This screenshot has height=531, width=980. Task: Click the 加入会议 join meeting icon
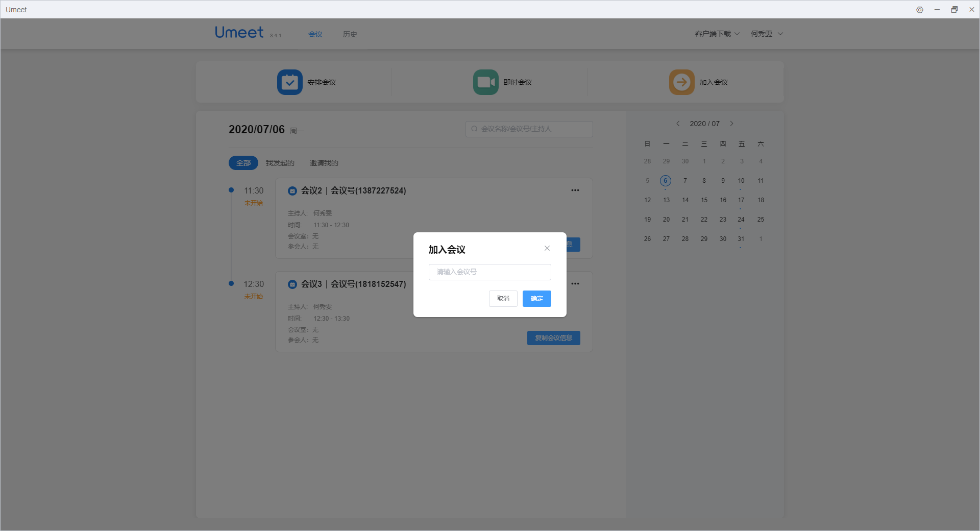pos(681,82)
